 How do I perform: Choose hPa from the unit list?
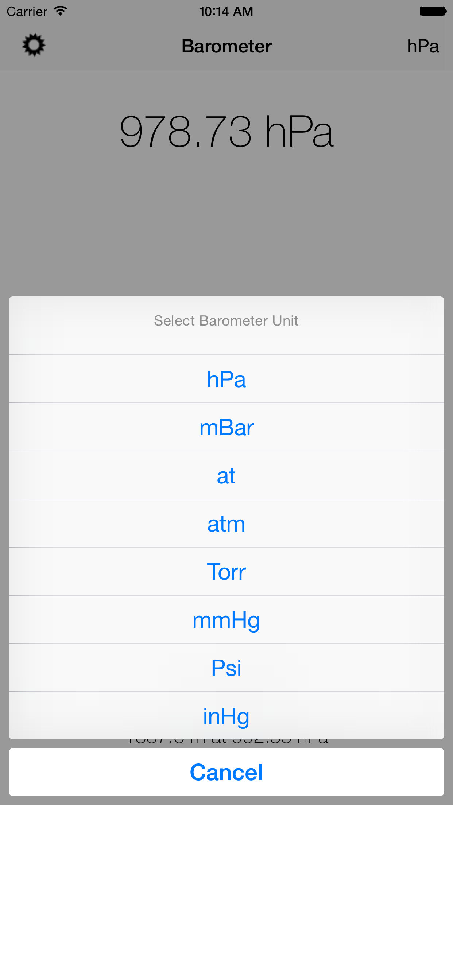(226, 379)
